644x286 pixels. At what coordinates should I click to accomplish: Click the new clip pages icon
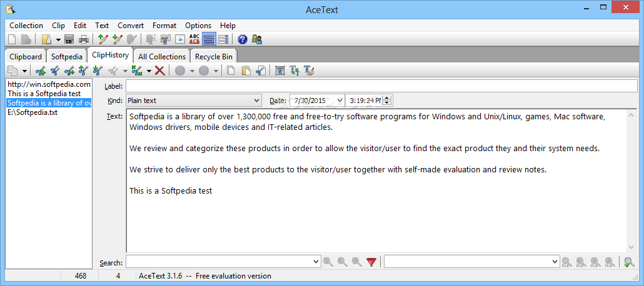tap(13, 71)
